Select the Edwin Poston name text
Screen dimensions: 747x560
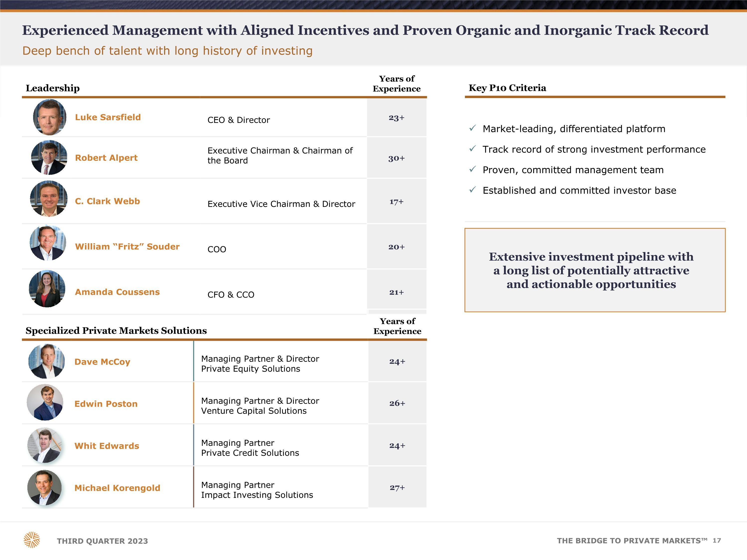106,404
